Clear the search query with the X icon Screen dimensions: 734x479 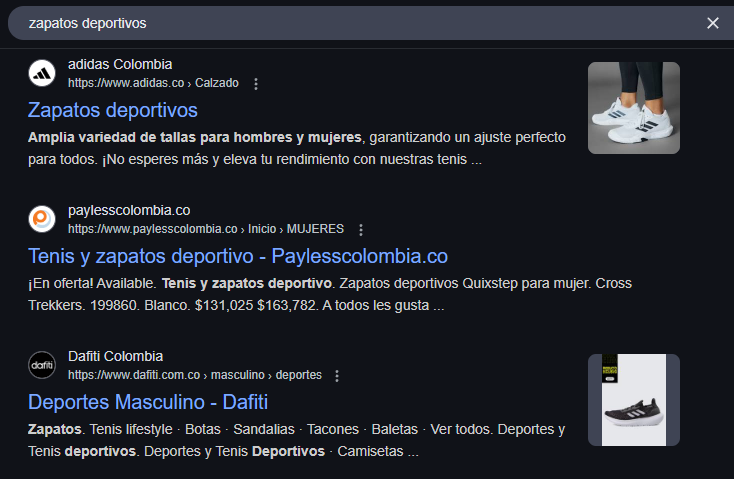[713, 23]
